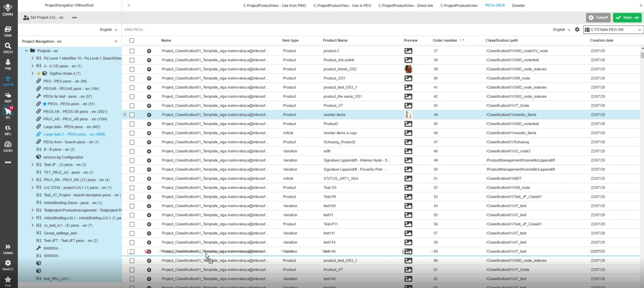The image size is (644, 288).
Task: Open preview thumbnail for product_linked_OS2
Action: pyautogui.click(x=408, y=69)
